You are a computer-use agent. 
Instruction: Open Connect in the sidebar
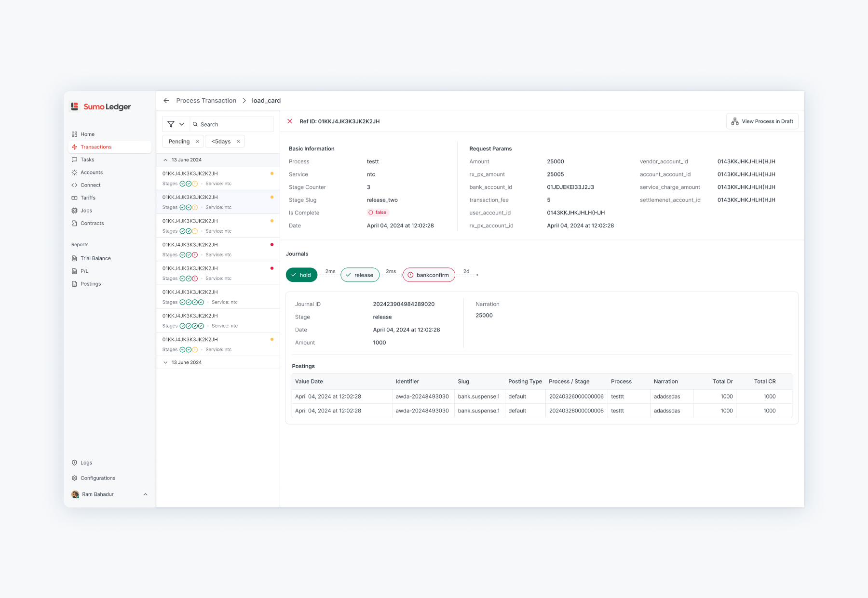click(110, 185)
